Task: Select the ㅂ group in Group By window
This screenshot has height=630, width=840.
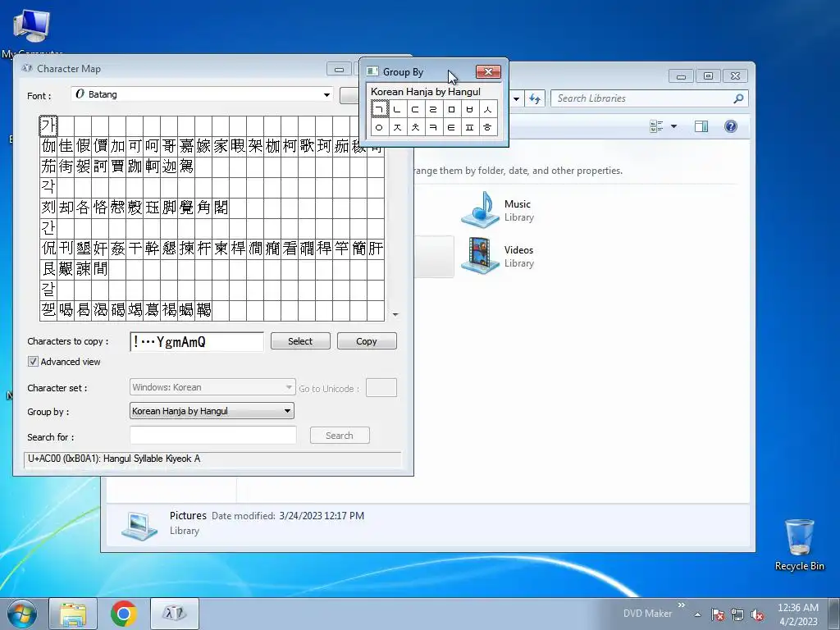Action: click(470, 109)
